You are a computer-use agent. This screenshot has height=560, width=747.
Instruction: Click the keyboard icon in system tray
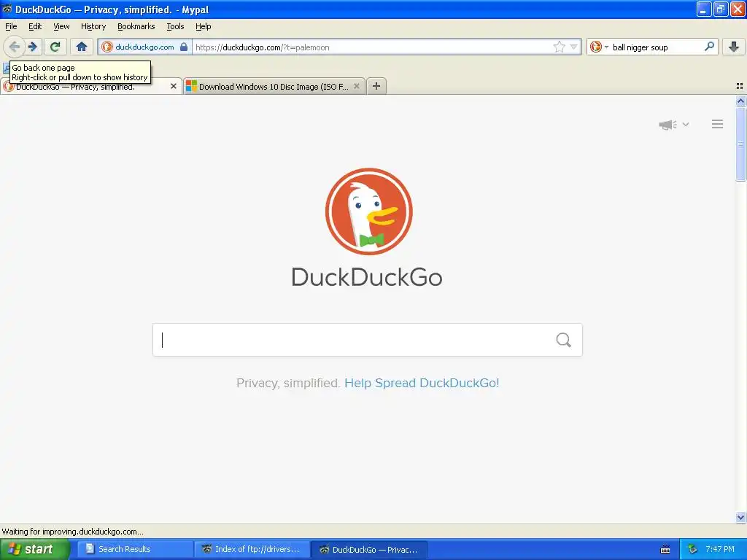[x=665, y=550]
